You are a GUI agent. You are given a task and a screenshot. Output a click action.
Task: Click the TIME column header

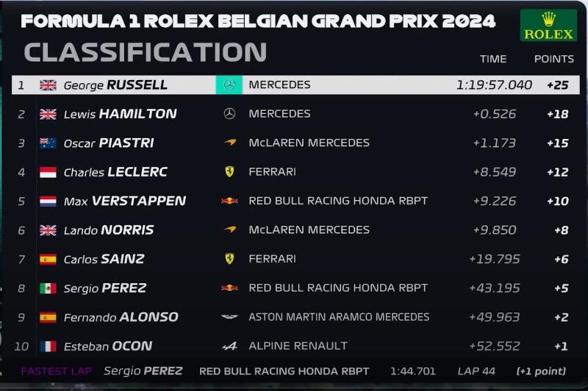coord(493,60)
